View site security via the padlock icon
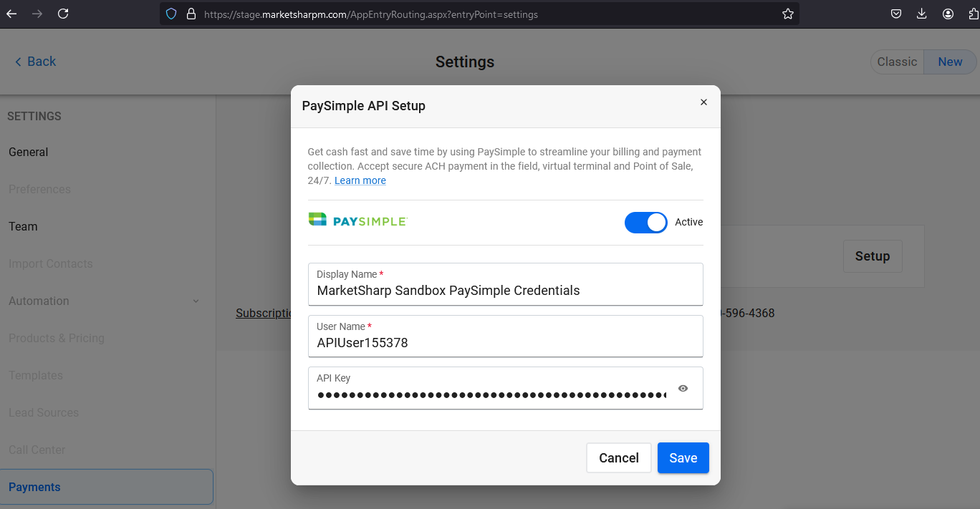 coord(191,14)
